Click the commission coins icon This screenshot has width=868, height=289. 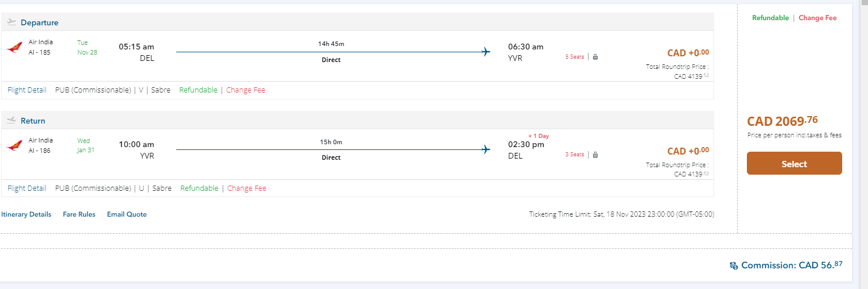coord(733,265)
